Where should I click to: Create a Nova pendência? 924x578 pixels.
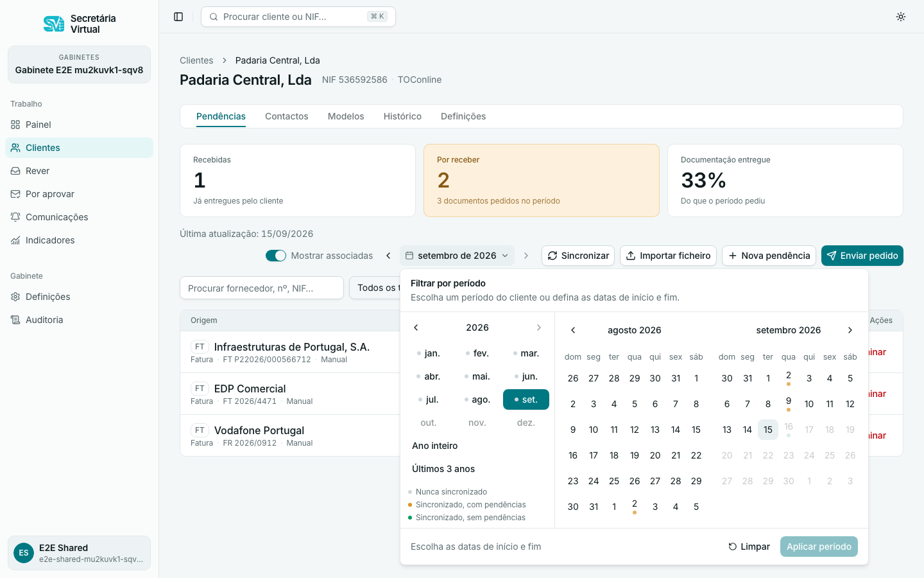769,256
